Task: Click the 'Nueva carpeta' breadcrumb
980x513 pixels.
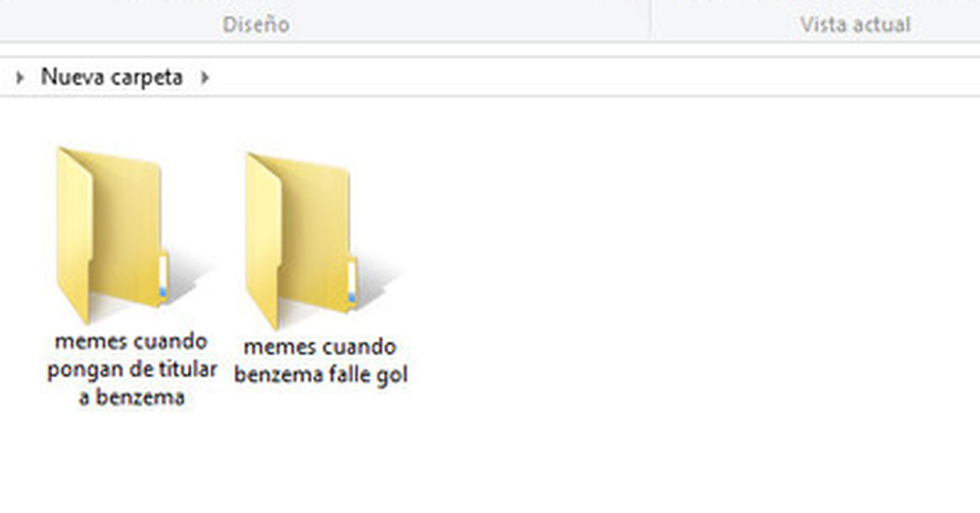Action: [112, 78]
